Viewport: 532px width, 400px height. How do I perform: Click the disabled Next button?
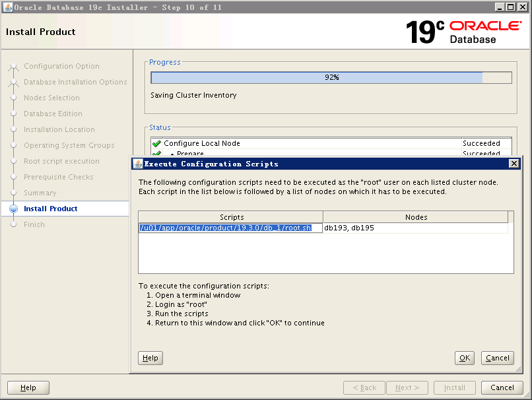tap(407, 387)
